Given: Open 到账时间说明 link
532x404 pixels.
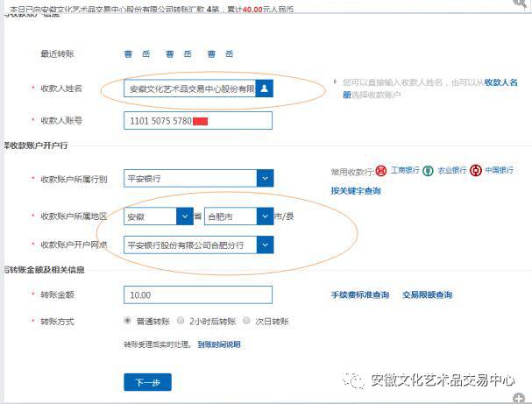Looking at the screenshot, I should coord(219,344).
